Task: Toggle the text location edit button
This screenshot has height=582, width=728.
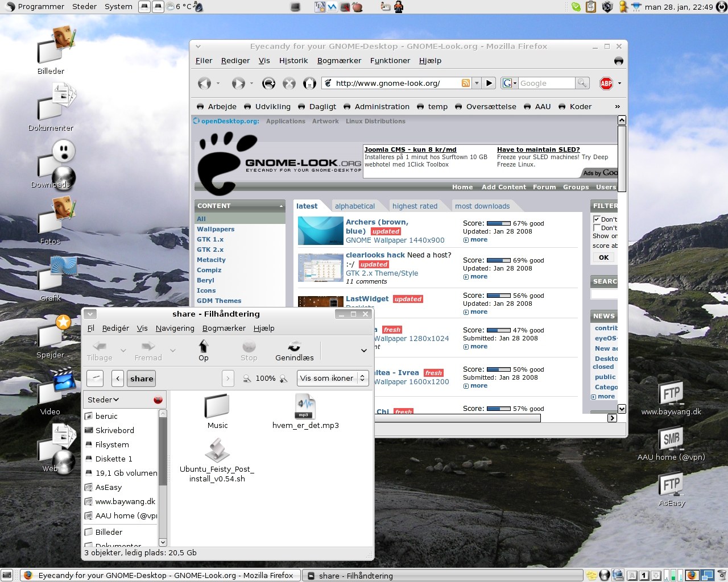Action: tap(95, 378)
